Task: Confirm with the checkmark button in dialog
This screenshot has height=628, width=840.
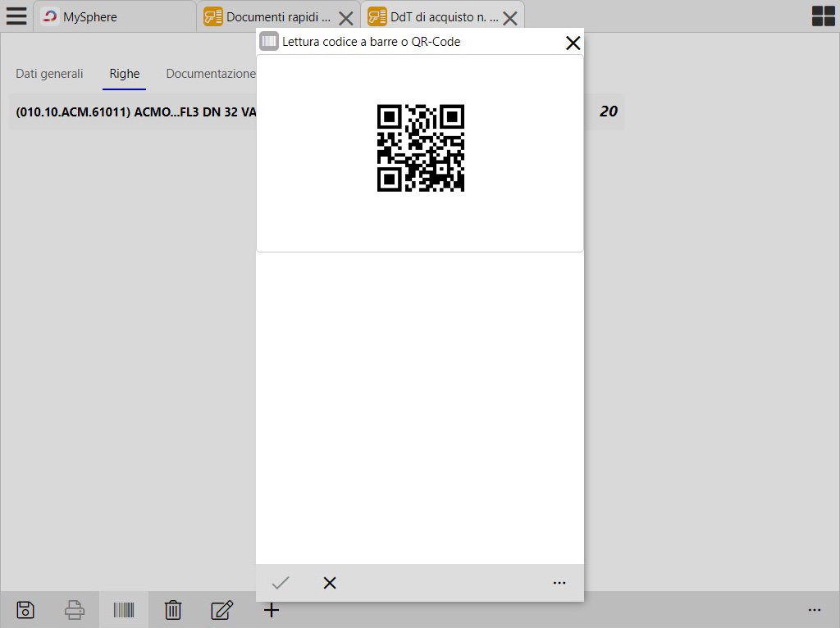Action: tap(281, 582)
